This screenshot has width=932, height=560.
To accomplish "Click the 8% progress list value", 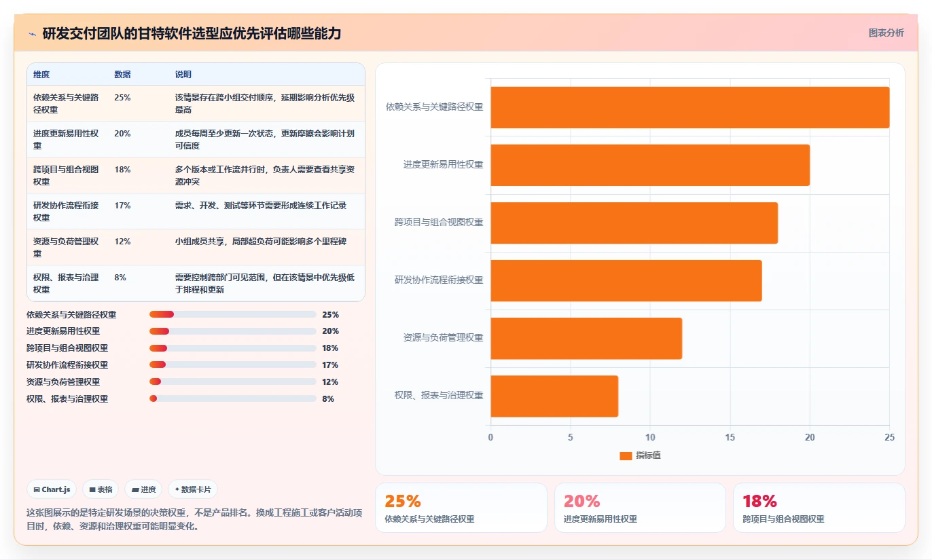I will coord(328,399).
